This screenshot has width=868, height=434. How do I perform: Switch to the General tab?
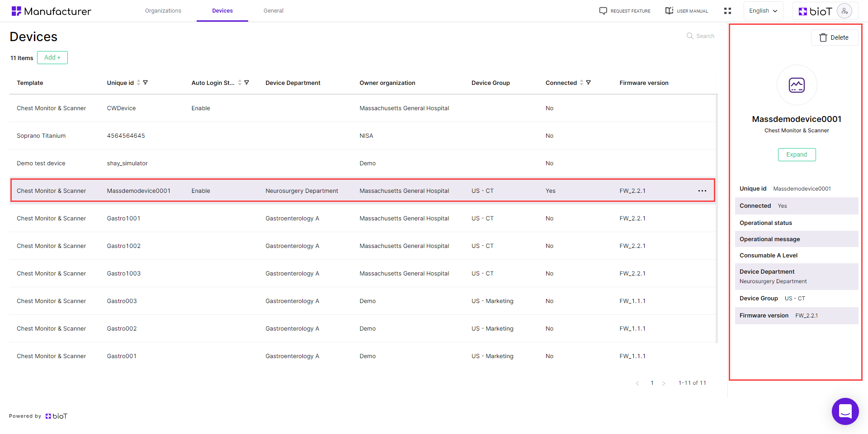click(274, 11)
